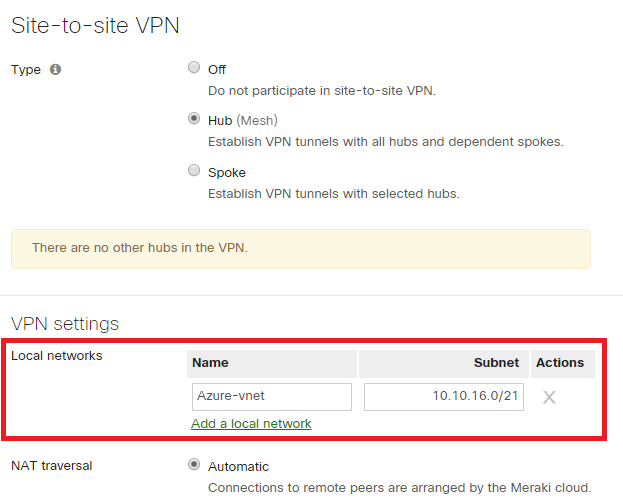Select the Off VPN type radio

[x=194, y=68]
